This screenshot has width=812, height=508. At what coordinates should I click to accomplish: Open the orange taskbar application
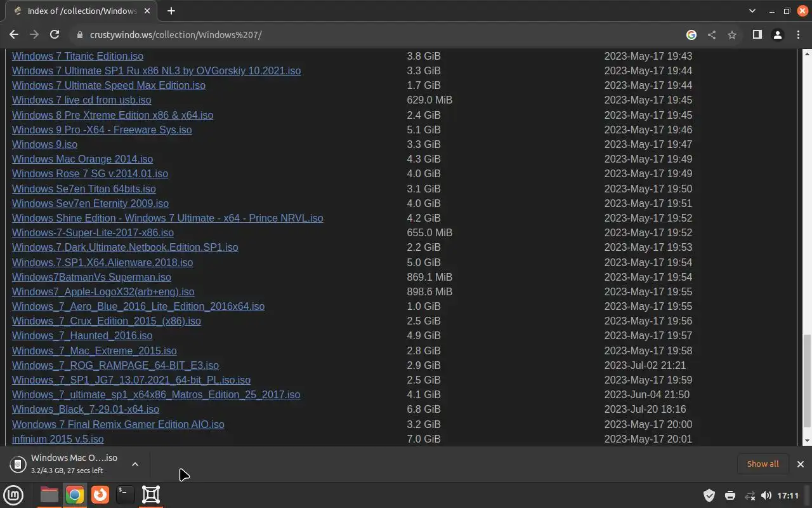click(100, 495)
